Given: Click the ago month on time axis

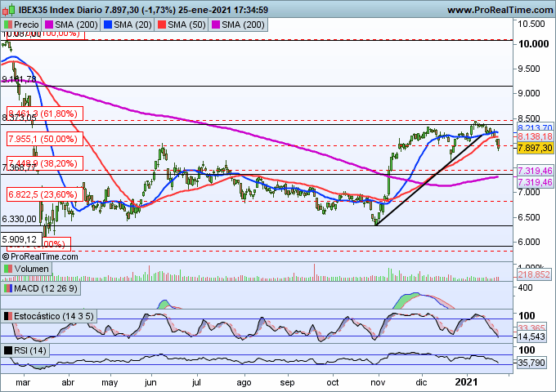Looking at the screenshot, I should (x=244, y=383).
